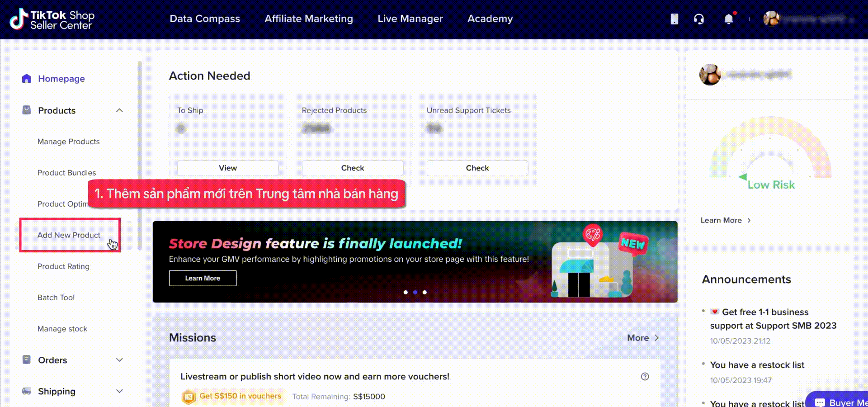
Task: Click the headset support icon
Action: pos(699,19)
